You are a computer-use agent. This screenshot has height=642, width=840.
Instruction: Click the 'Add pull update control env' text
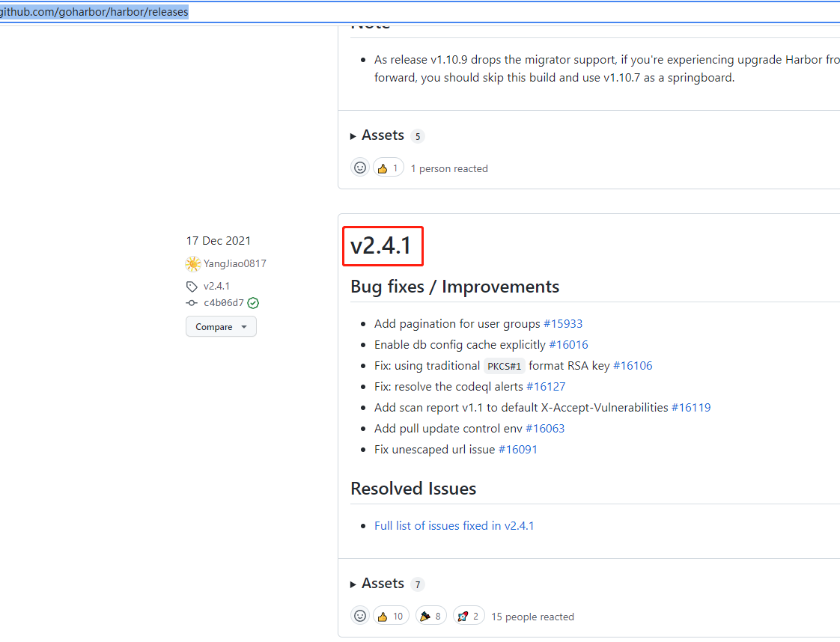tap(448, 428)
